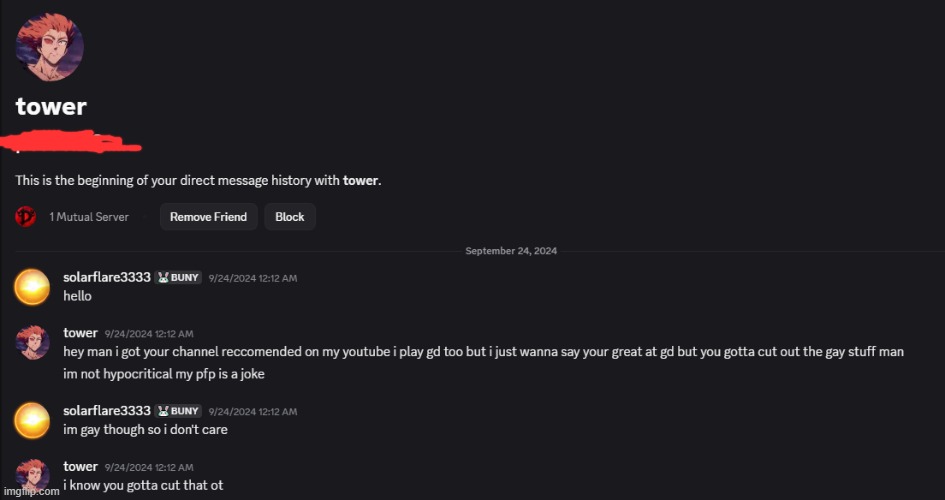Click the BUNY tag above "im gay though"
The image size is (945, 500).
(179, 411)
